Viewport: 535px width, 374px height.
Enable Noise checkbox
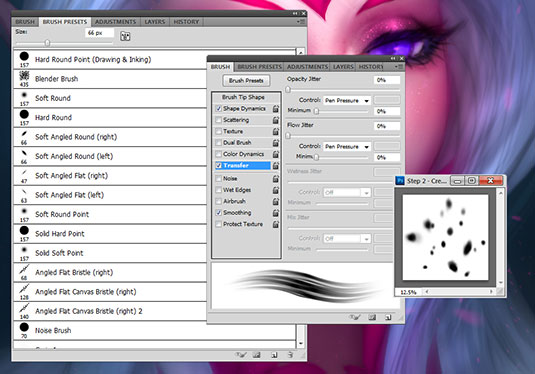[x=219, y=178]
